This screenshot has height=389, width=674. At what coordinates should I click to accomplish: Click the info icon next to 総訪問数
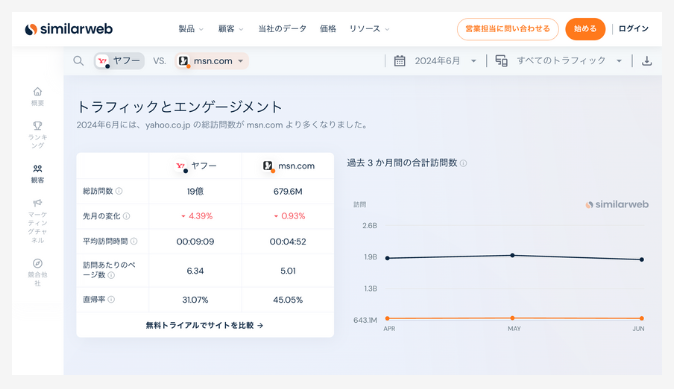pos(119,191)
